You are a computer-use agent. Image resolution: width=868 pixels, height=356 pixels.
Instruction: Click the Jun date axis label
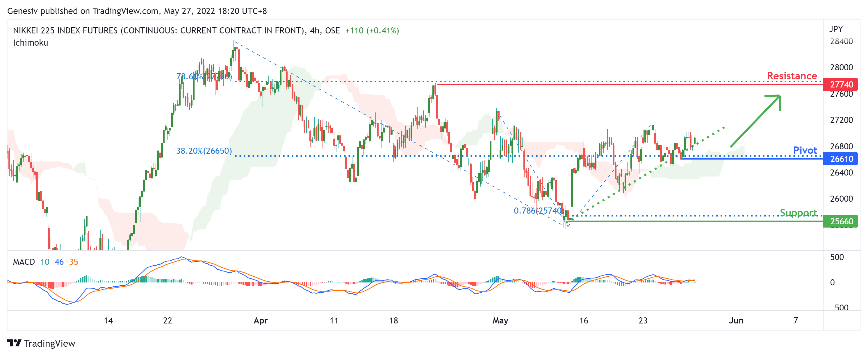click(736, 320)
